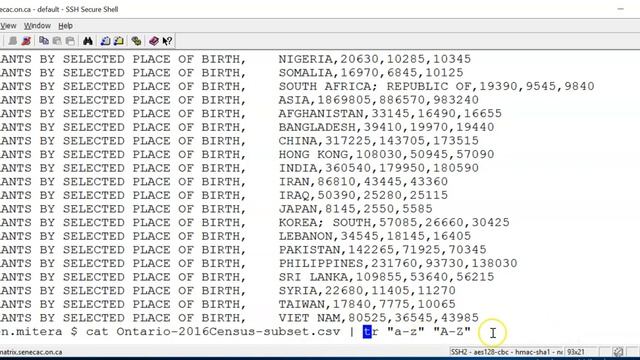
Task: Click the TAIWAN,17840,7775,10065 line
Action: [367, 304]
